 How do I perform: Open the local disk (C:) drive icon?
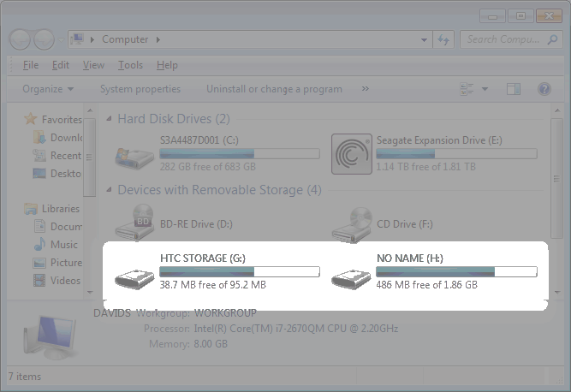pyautogui.click(x=135, y=154)
